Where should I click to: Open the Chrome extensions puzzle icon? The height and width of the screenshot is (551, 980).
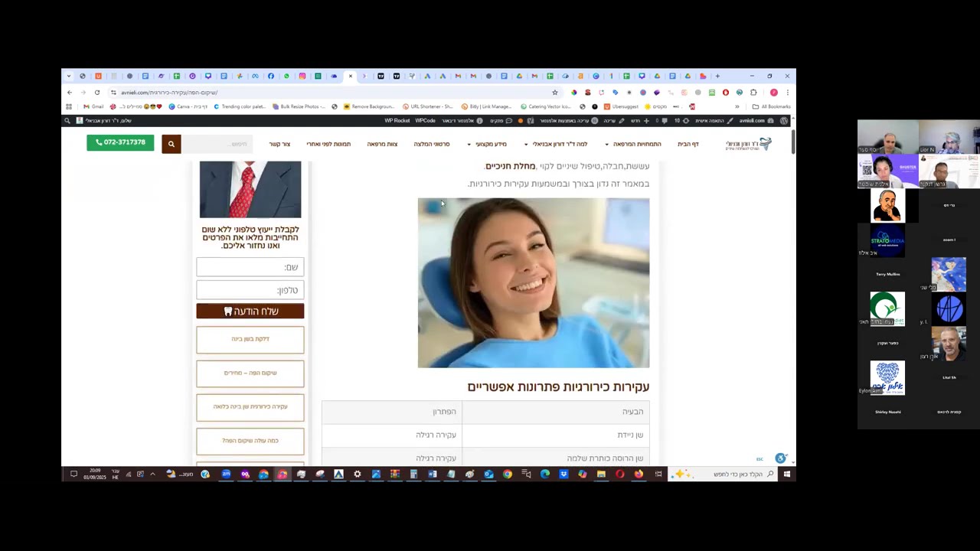753,93
